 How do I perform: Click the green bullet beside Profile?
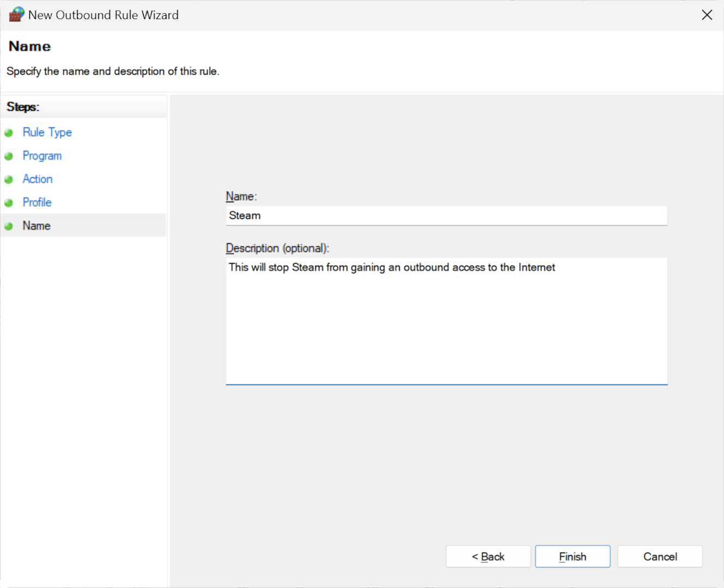(x=9, y=203)
